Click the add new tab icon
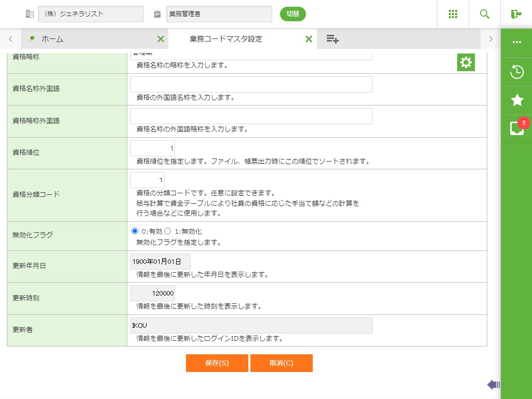 (x=332, y=39)
